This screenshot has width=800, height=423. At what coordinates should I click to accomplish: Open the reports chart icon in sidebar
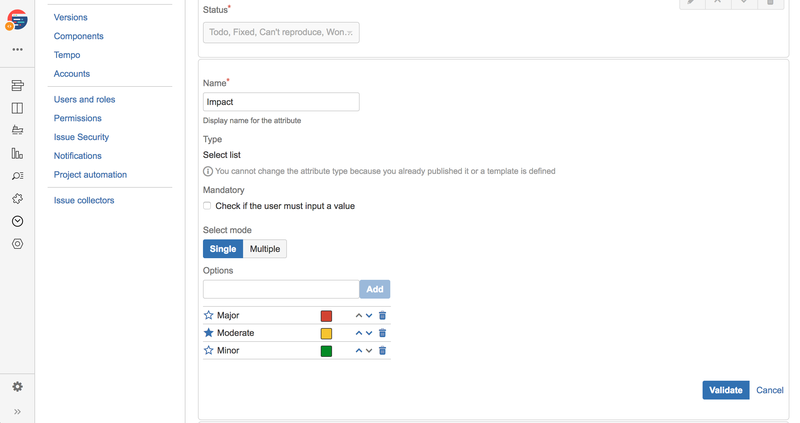17,154
